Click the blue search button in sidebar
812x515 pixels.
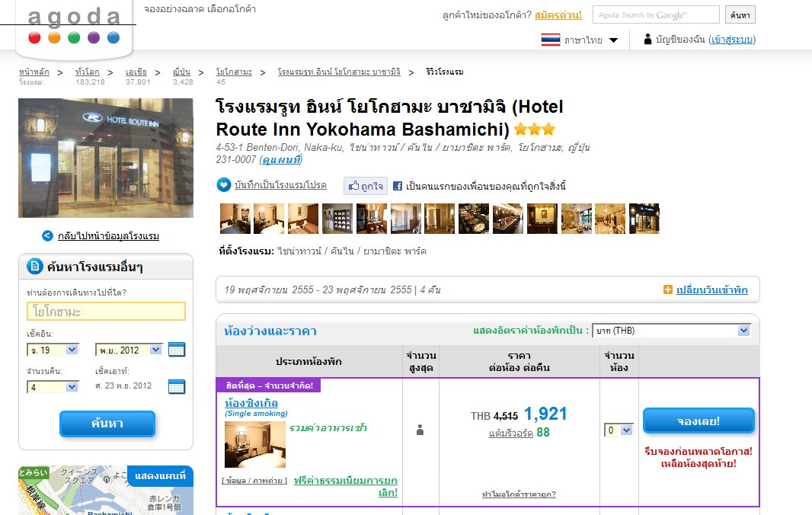tap(107, 424)
